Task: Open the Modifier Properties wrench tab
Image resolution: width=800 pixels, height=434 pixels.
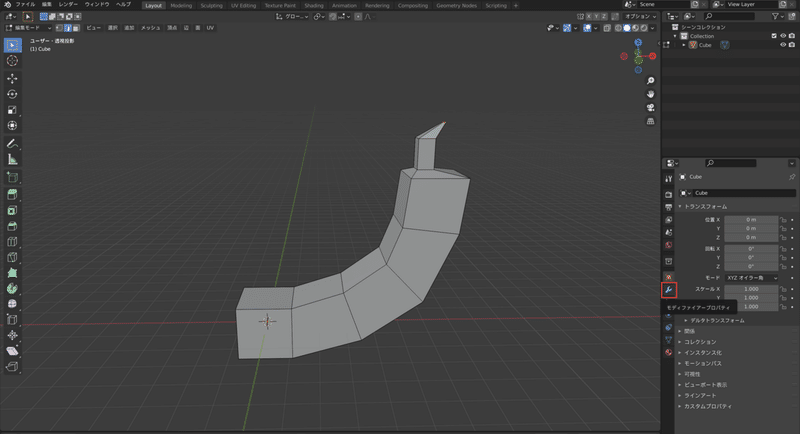Action: coord(668,290)
